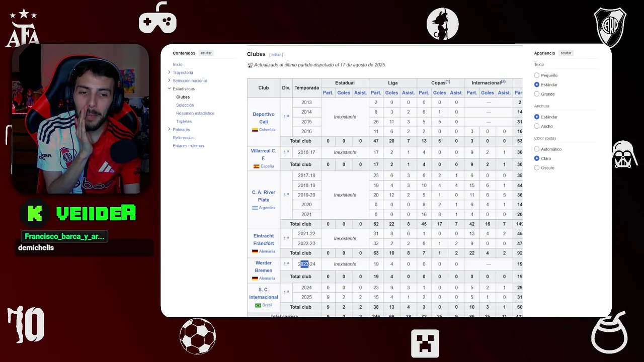Viewport: 644px width, 362px height.
Task: Click the Argentina flag icon under River Plate
Action: click(x=255, y=208)
